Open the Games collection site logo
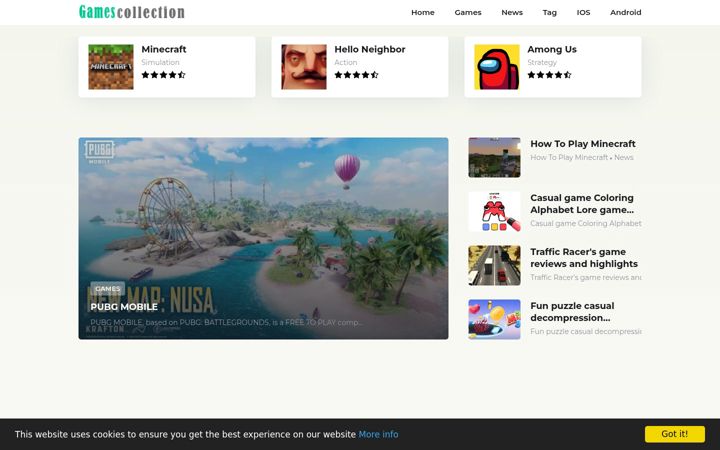 pos(132,12)
